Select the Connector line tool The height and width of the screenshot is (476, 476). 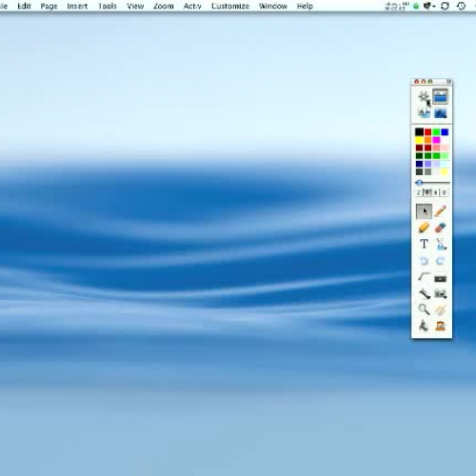(424, 277)
